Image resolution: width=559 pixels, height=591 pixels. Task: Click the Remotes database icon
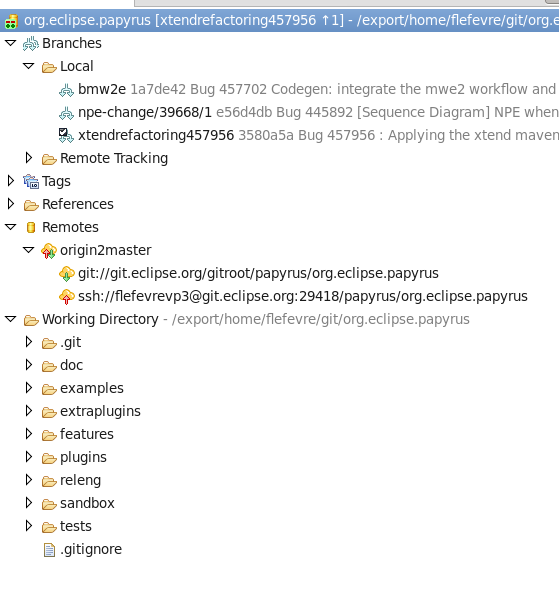click(31, 228)
